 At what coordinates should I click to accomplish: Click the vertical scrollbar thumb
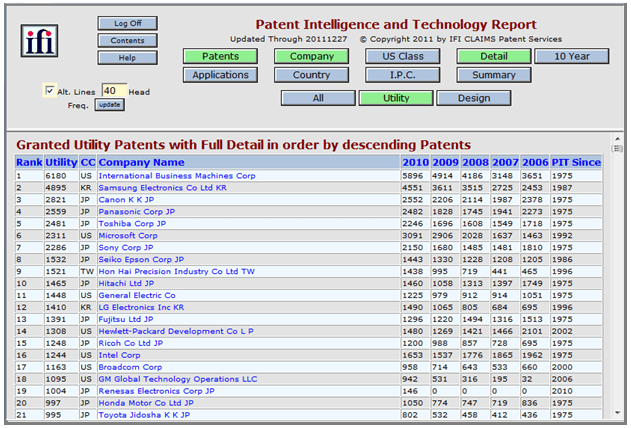point(617,149)
